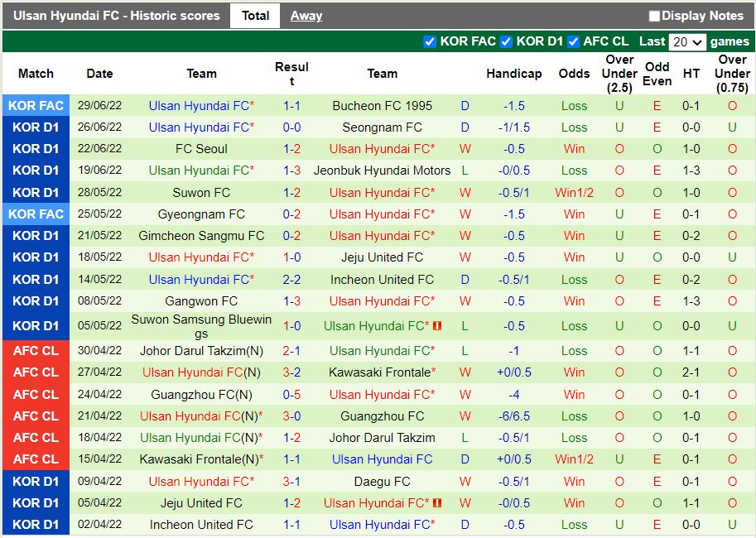Image resolution: width=756 pixels, height=538 pixels.
Task: Click the KOR D1 badge on the Incheon United row
Action: [x=36, y=524]
